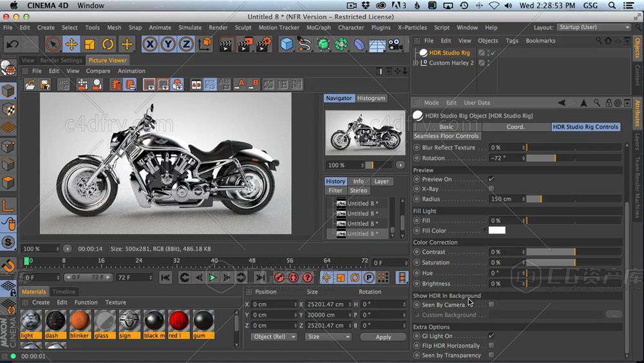
Task: Open the MoGraph menu
Action: 318,28
